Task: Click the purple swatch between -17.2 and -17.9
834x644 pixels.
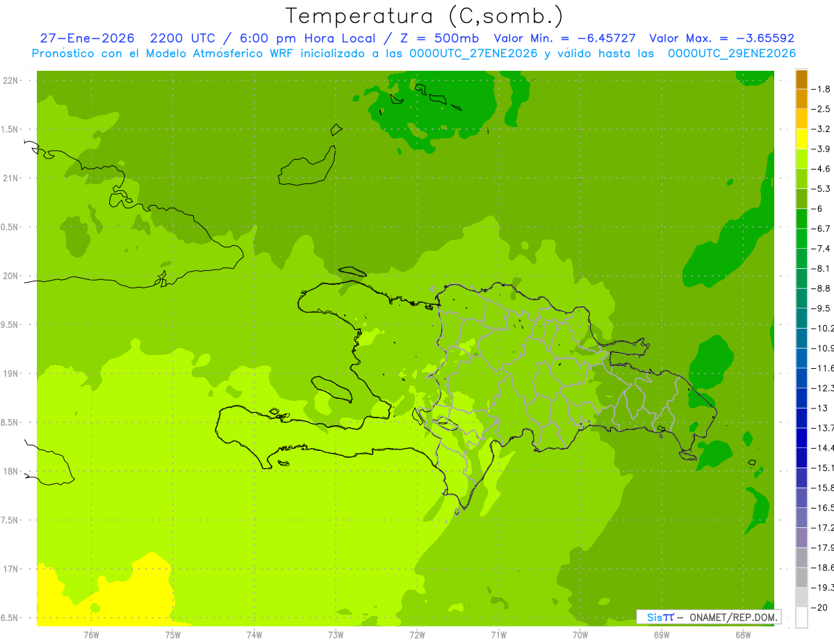Action: (x=801, y=537)
